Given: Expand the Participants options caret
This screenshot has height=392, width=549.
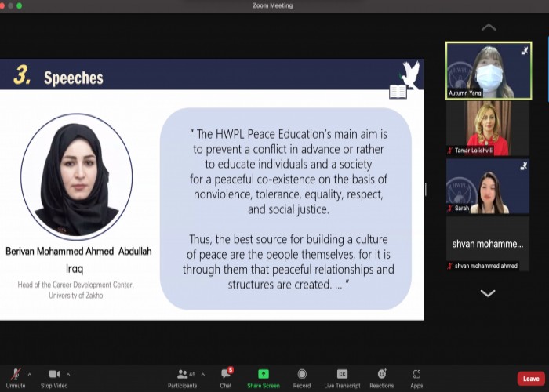Looking at the screenshot, I should click(202, 374).
